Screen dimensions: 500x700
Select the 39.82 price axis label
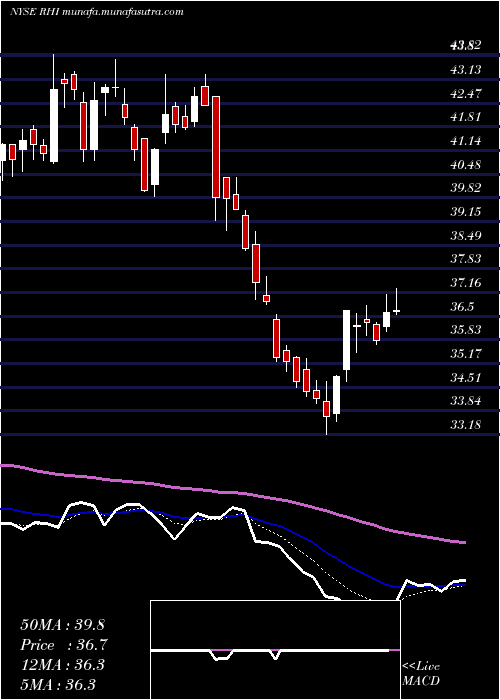click(466, 187)
